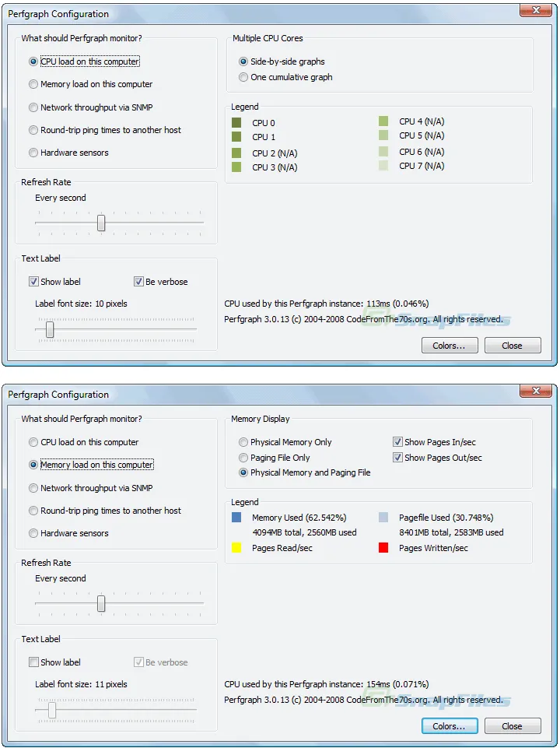
Task: Select Hardware sensors in bottom window
Action: coord(33,533)
